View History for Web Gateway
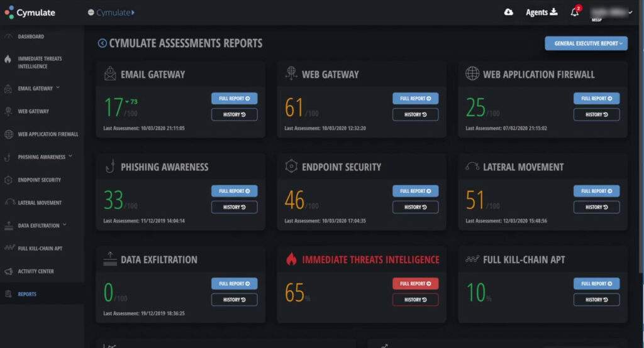This screenshot has height=348, width=644. coord(415,114)
